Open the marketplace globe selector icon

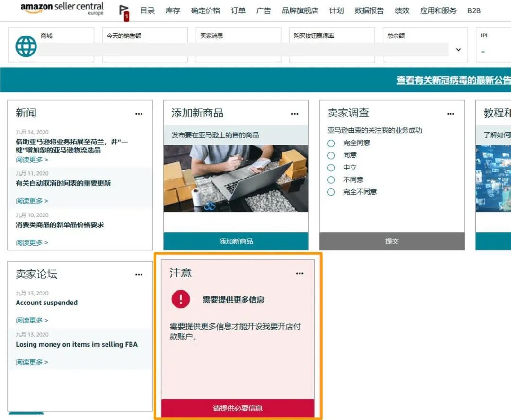[26, 46]
